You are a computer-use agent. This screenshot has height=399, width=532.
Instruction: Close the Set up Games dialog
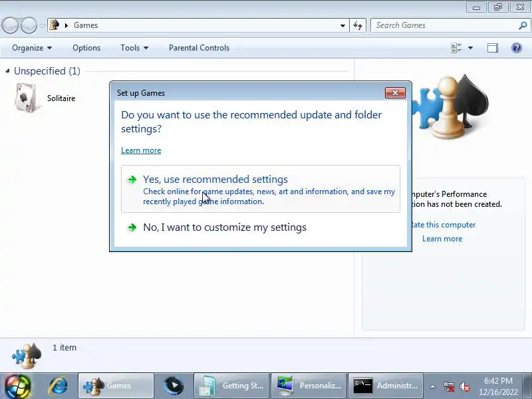click(x=395, y=92)
